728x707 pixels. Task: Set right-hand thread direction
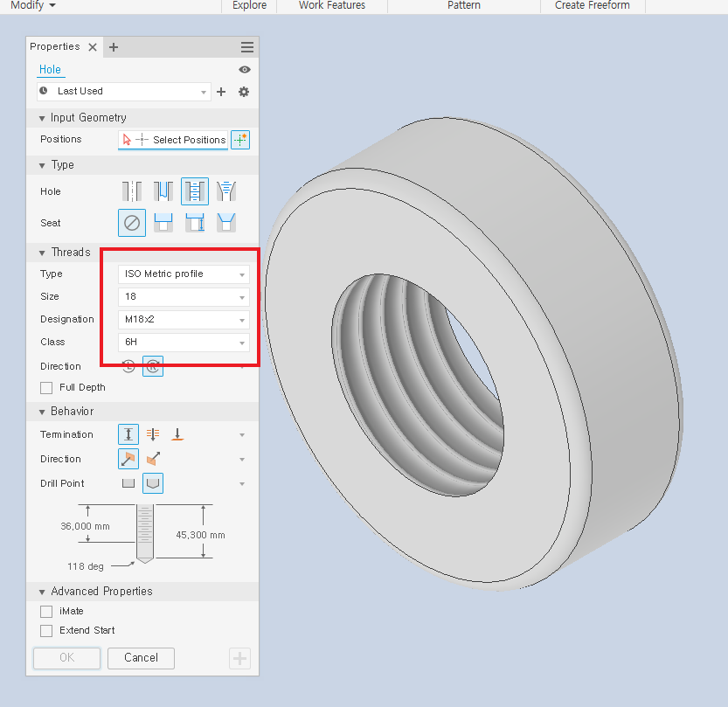pos(153,367)
